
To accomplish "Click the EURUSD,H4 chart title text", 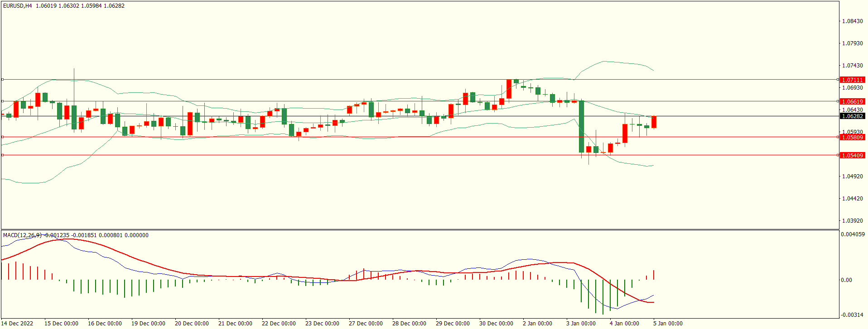I will [x=18, y=6].
